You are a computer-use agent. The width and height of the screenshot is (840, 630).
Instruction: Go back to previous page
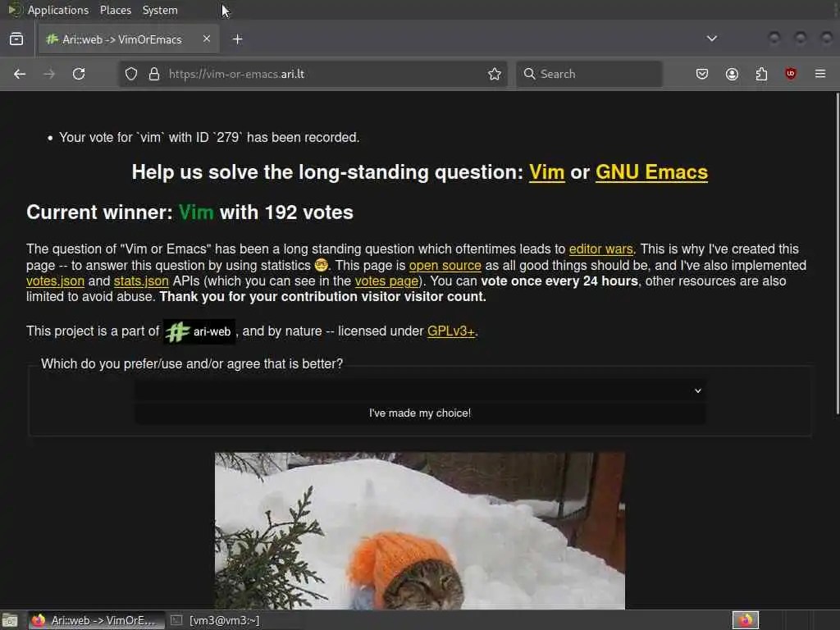[x=20, y=74]
